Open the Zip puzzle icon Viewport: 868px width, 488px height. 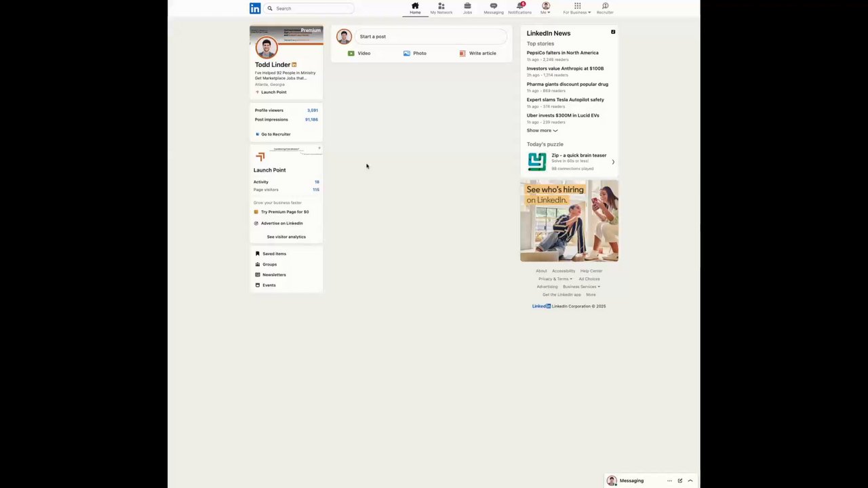[537, 161]
